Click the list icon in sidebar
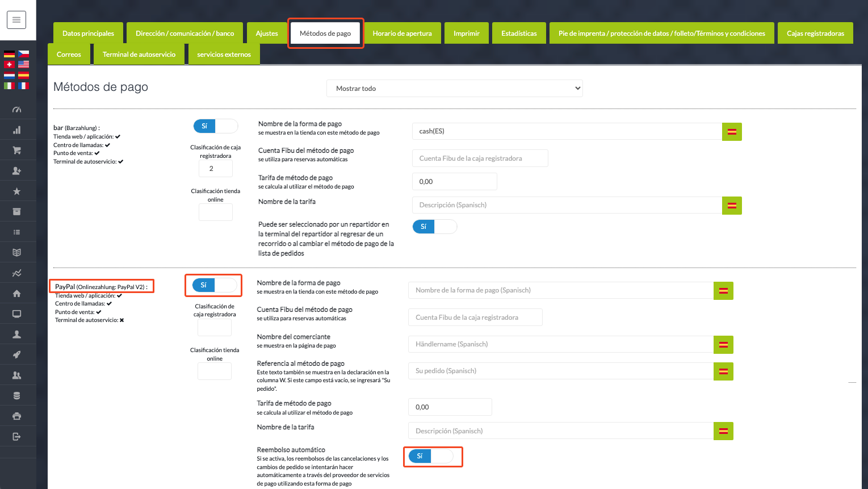Image resolution: width=868 pixels, height=489 pixels. tap(17, 232)
